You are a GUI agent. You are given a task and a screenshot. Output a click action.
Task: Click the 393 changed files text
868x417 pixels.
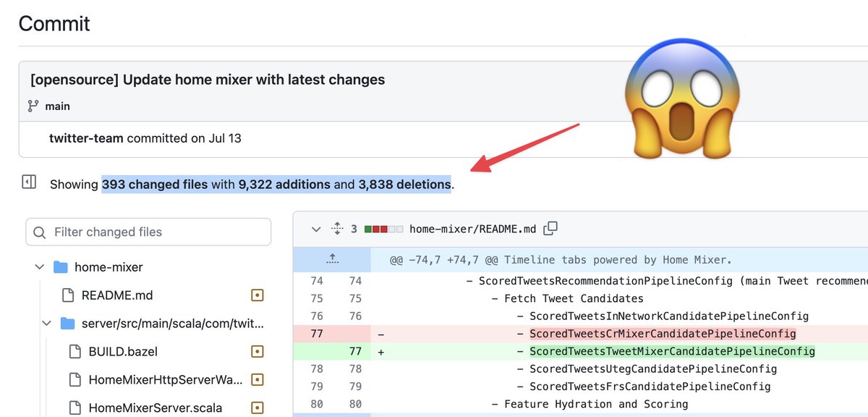155,185
